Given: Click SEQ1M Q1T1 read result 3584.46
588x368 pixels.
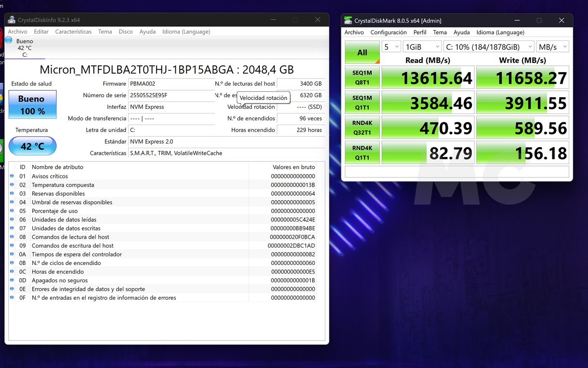Looking at the screenshot, I should (x=428, y=102).
